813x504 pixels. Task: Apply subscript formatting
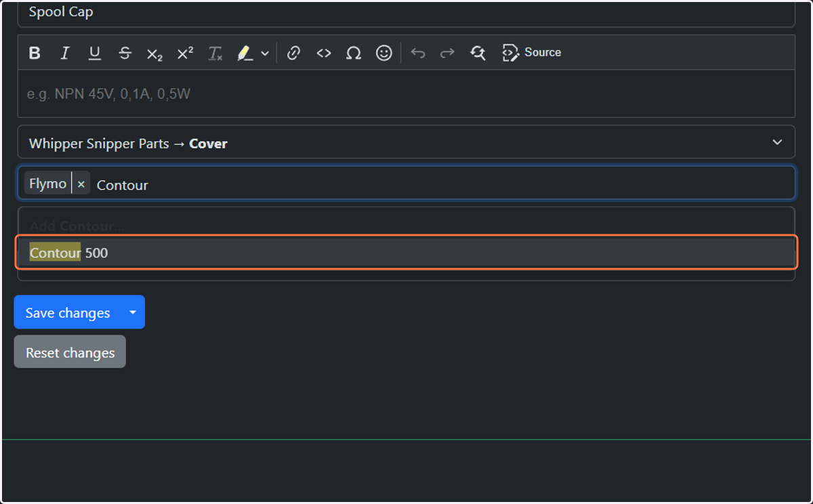[154, 53]
